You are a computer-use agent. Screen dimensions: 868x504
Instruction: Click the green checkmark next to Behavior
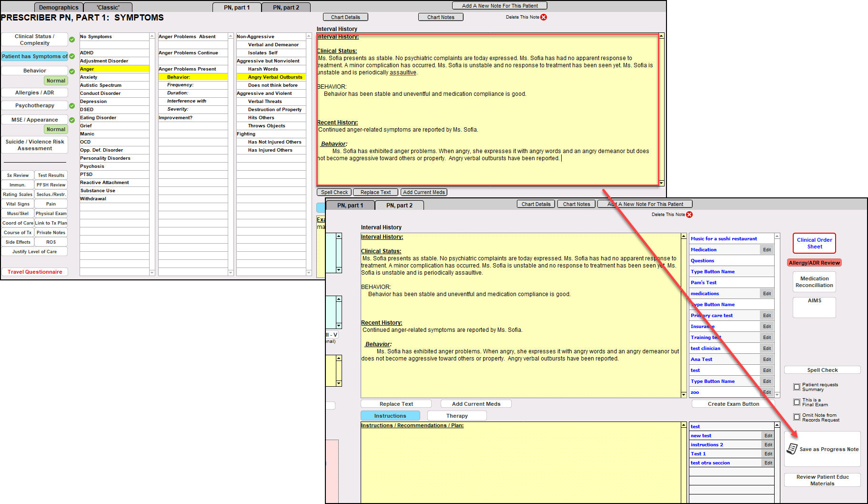click(x=72, y=71)
